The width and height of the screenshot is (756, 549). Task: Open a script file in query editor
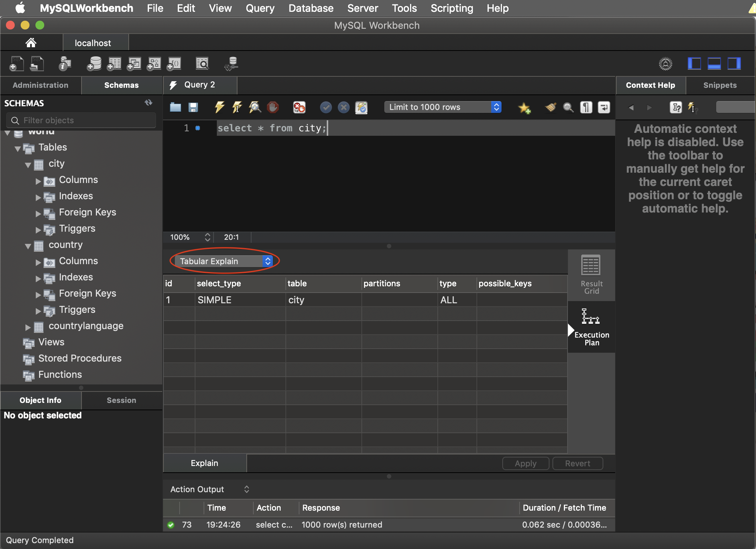tap(176, 107)
